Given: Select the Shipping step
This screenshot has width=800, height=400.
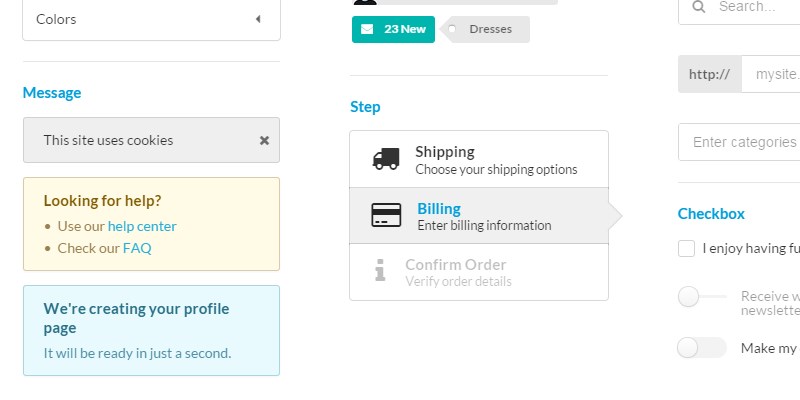Looking at the screenshot, I should pyautogui.click(x=479, y=159).
